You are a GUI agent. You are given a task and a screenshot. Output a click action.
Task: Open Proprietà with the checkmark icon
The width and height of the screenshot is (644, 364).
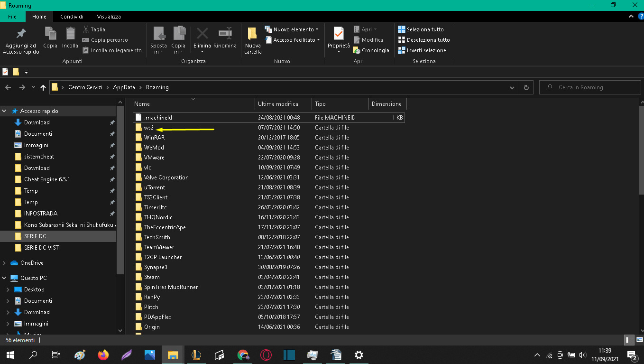click(x=339, y=34)
